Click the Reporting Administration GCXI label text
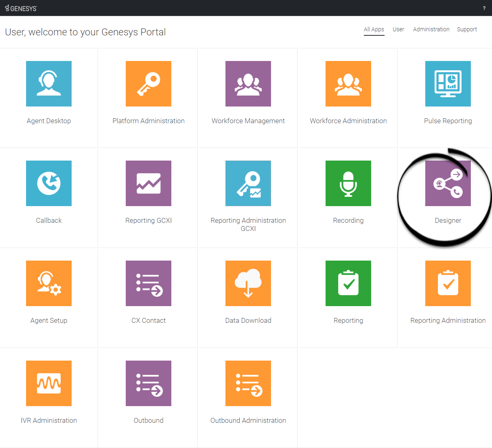The height and width of the screenshot is (448, 492). [x=248, y=224]
